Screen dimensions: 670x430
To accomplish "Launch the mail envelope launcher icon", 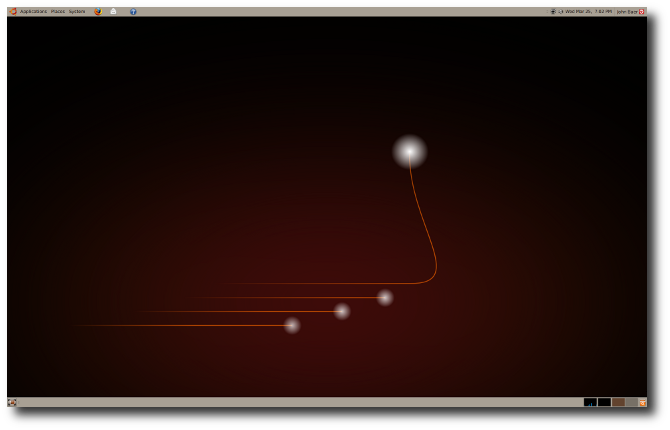I will pyautogui.click(x=113, y=12).
